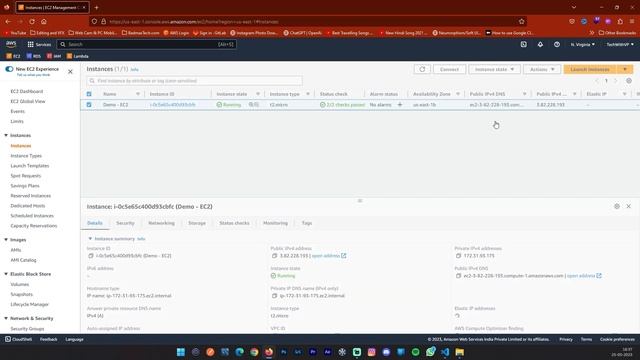Open File Explorer from the taskbar

(460, 352)
